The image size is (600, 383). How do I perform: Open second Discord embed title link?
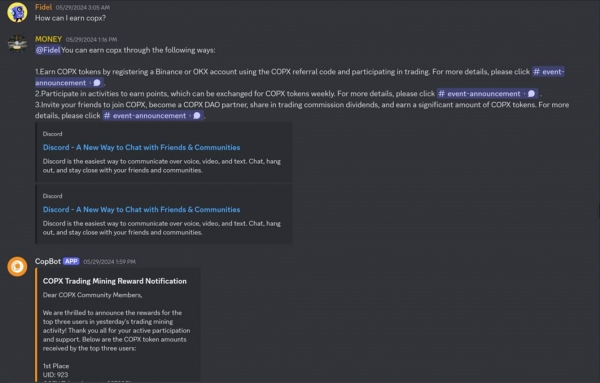click(142, 210)
